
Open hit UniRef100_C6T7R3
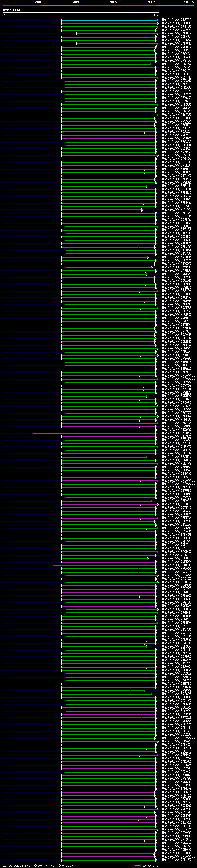coord(176,91)
